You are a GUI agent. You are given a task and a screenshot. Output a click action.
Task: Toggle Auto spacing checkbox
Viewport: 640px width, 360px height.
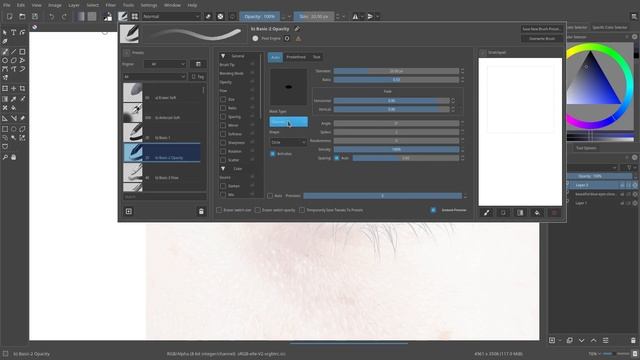[x=337, y=158]
